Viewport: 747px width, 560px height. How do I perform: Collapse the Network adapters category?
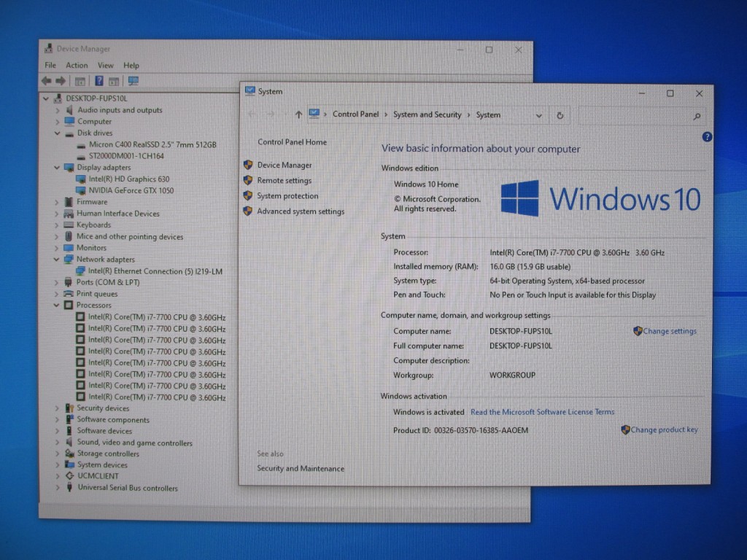(56, 260)
